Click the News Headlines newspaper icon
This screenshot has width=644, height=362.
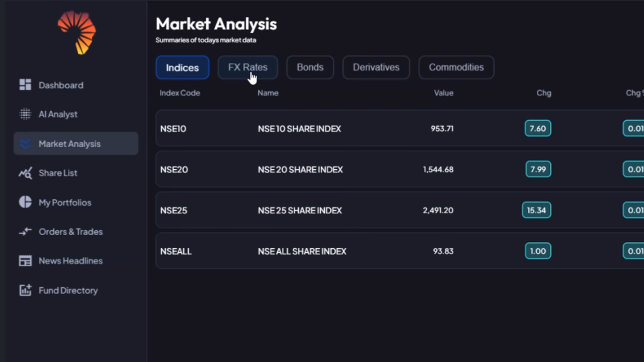pos(25,261)
